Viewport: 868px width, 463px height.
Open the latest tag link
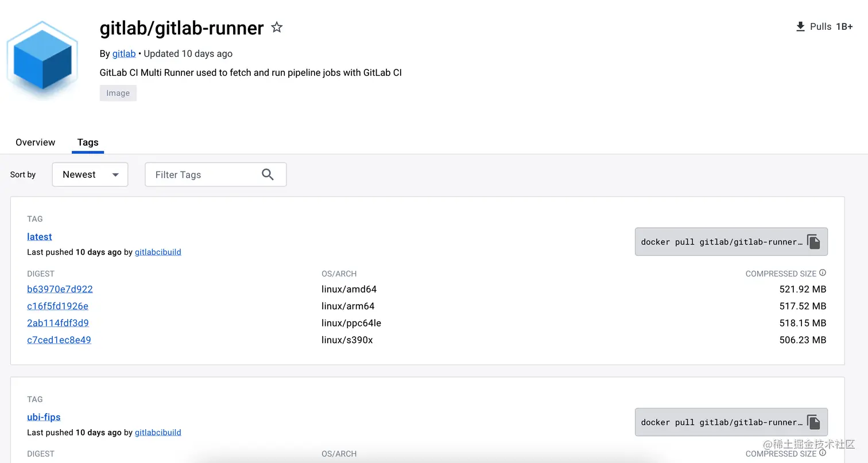[40, 236]
